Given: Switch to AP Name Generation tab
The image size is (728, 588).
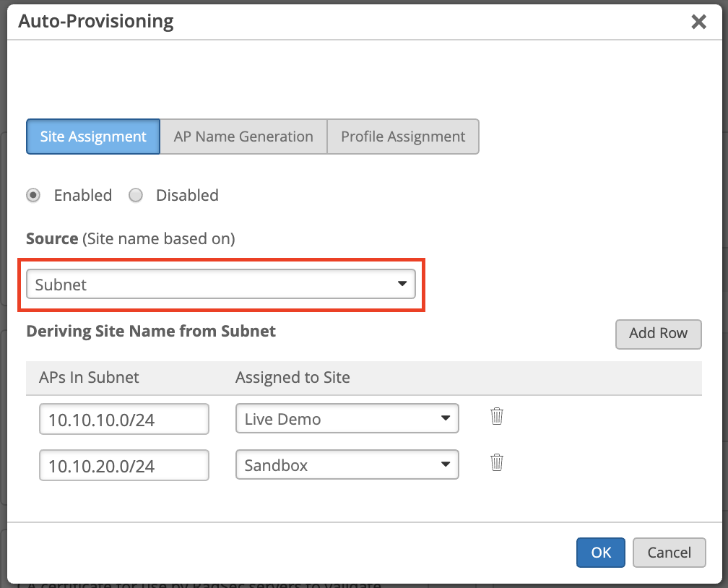Looking at the screenshot, I should pos(243,137).
